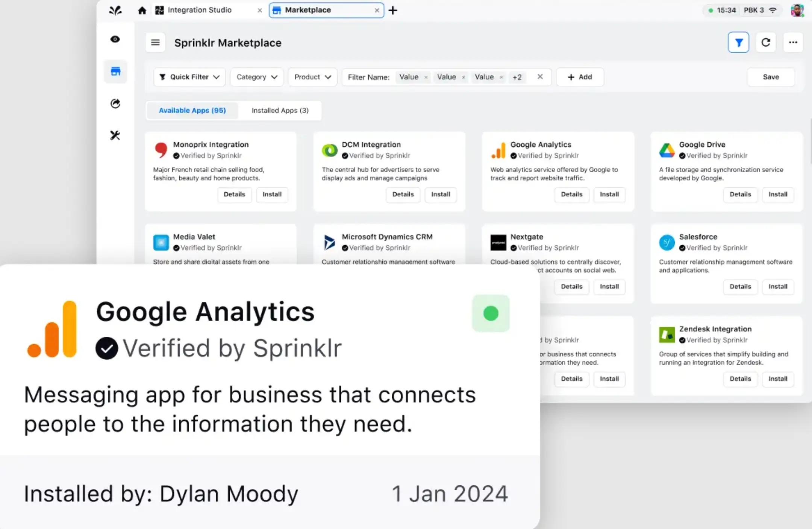Click "Installed by: Dylan Moody" text
Image resolution: width=812 pixels, height=529 pixels.
coord(161,494)
